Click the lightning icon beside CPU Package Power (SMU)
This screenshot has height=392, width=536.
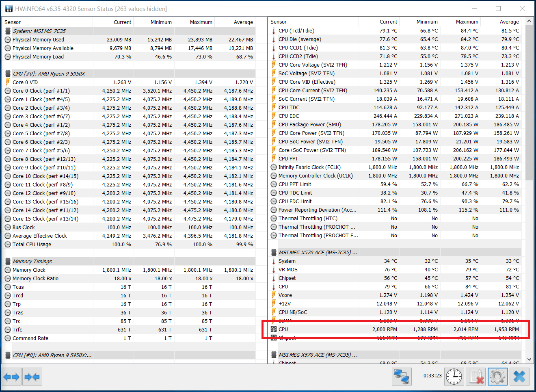274,125
